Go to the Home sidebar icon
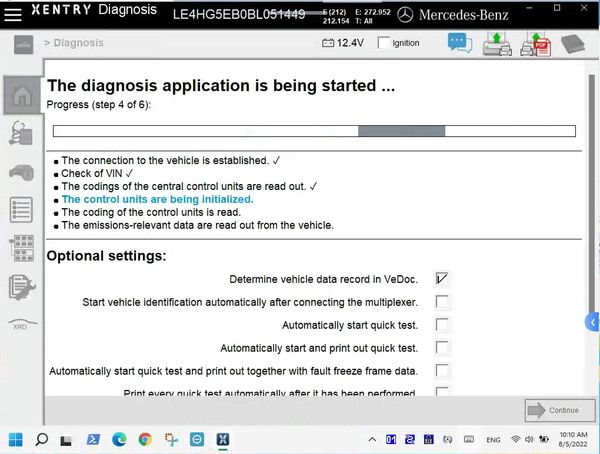Viewport: 600px width, 454px height. [22, 95]
